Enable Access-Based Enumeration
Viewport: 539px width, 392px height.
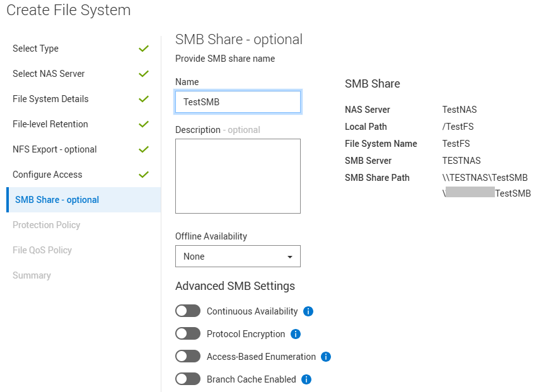click(x=187, y=356)
